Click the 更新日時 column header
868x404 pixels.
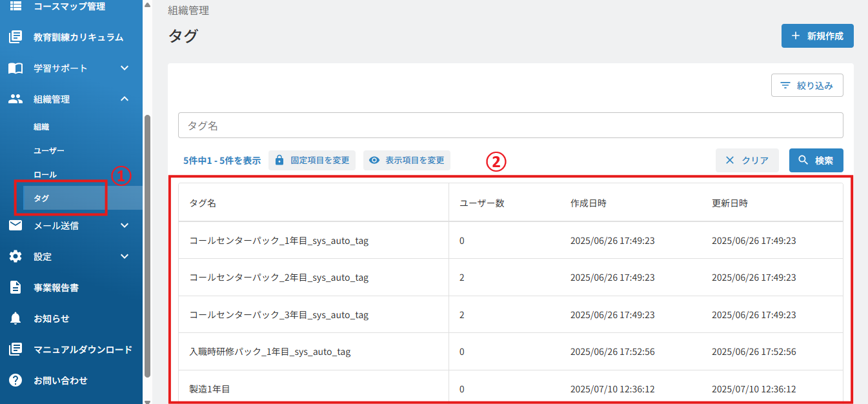pyautogui.click(x=730, y=203)
